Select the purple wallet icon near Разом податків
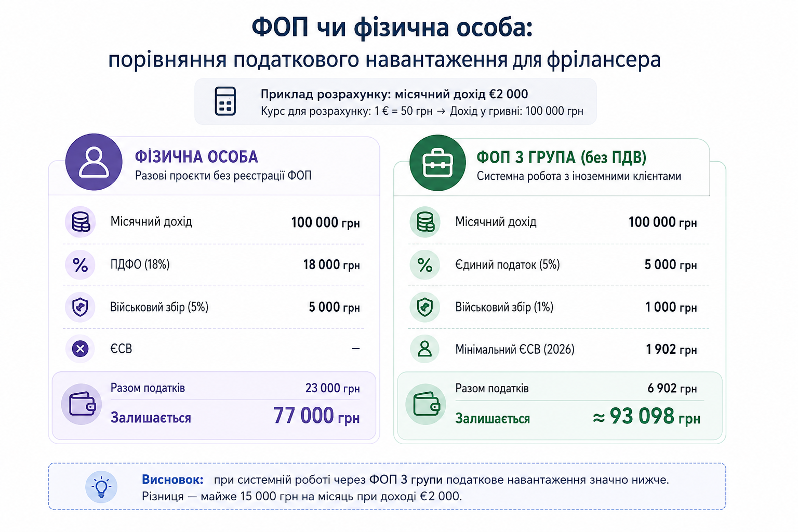 point(82,404)
